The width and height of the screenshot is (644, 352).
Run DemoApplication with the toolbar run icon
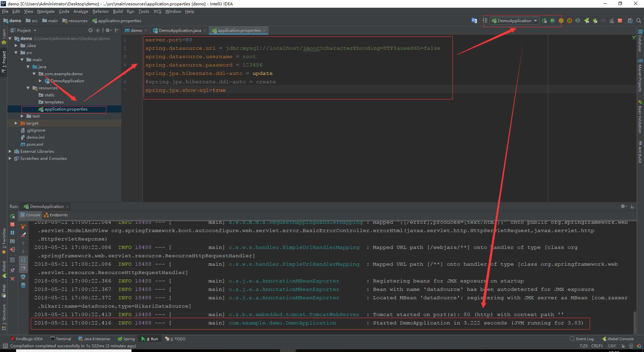coord(544,21)
